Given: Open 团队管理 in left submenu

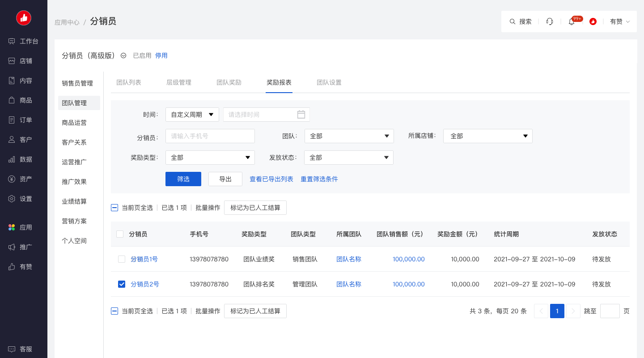Looking at the screenshot, I should pos(79,103).
